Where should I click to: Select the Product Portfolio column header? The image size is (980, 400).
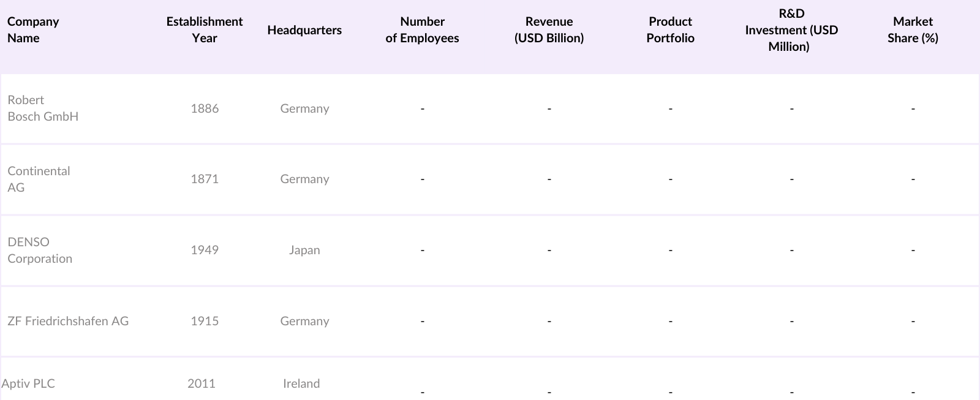point(670,29)
